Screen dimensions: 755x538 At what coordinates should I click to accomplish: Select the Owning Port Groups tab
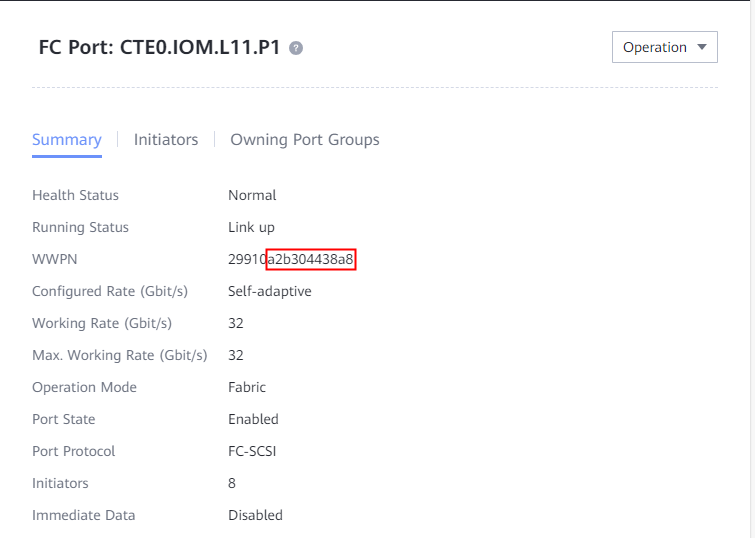tap(305, 140)
